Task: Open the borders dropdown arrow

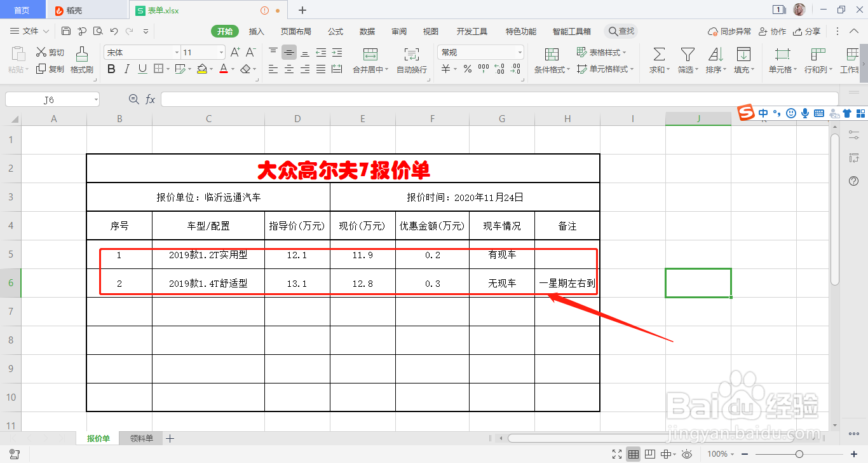Action: tap(168, 69)
